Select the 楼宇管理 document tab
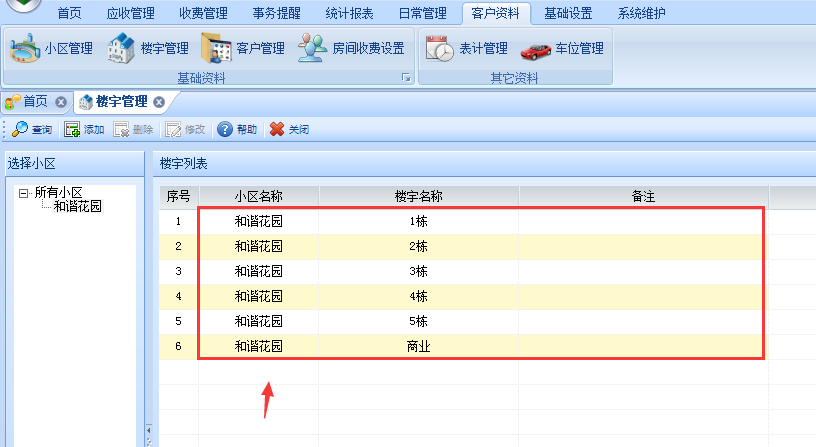 [x=122, y=101]
